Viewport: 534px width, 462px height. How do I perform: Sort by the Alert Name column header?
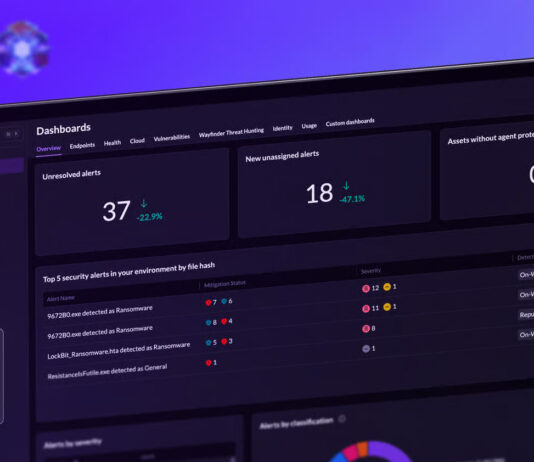[61, 299]
